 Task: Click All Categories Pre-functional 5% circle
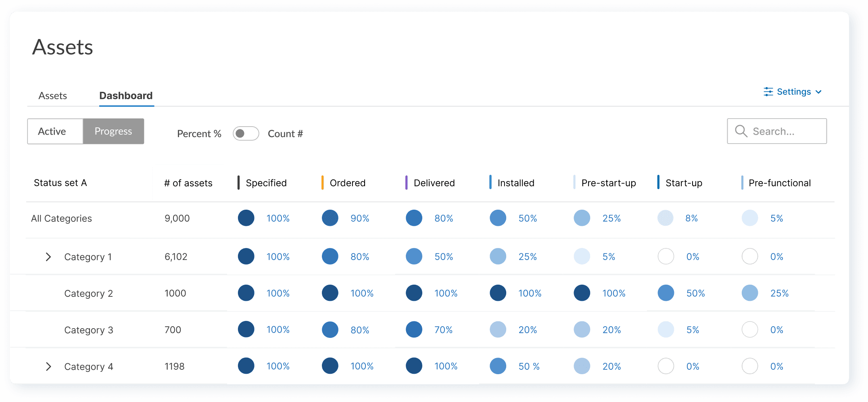tap(750, 218)
